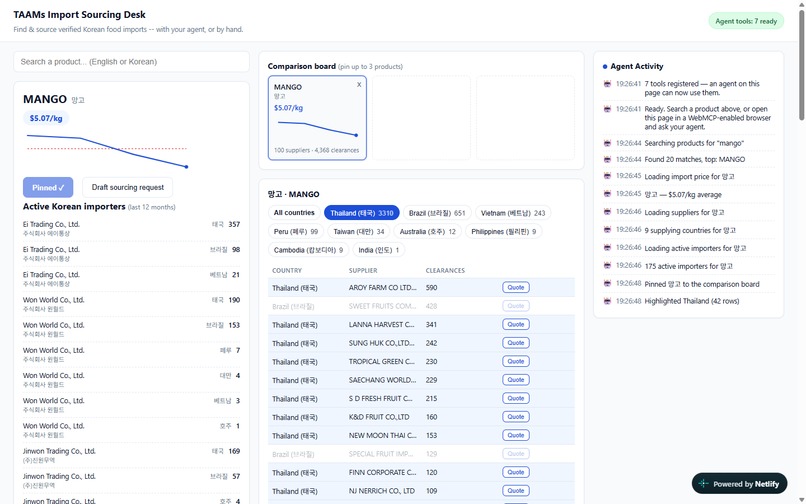The height and width of the screenshot is (504, 806).
Task: Select the All countries filter
Action: click(x=294, y=213)
